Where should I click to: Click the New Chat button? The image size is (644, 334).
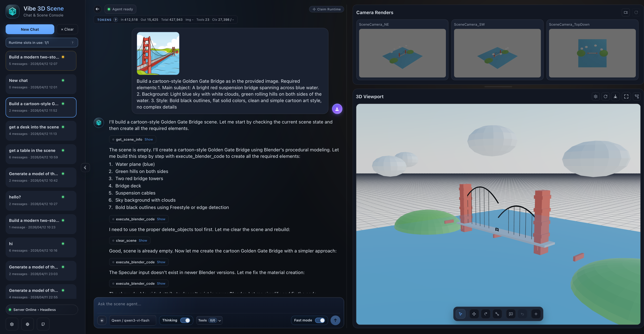point(30,29)
